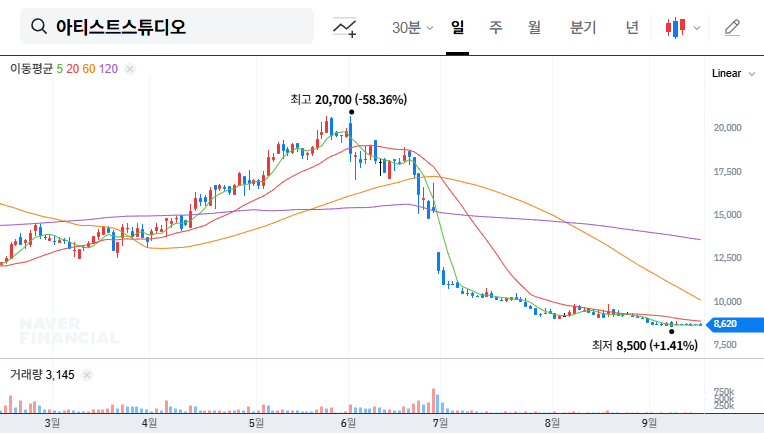Viewport: 764px width, 433px height.
Task: Click the 6월 time axis label
Action: coord(348,423)
